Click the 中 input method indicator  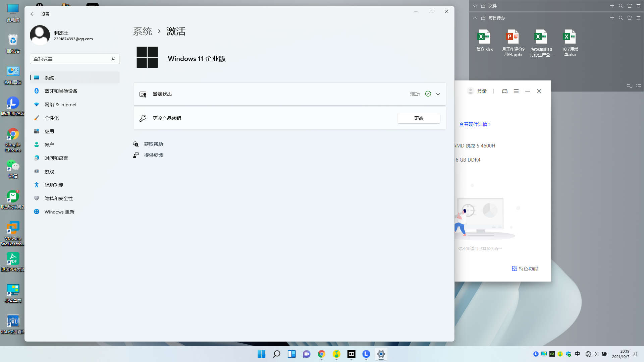(x=578, y=354)
